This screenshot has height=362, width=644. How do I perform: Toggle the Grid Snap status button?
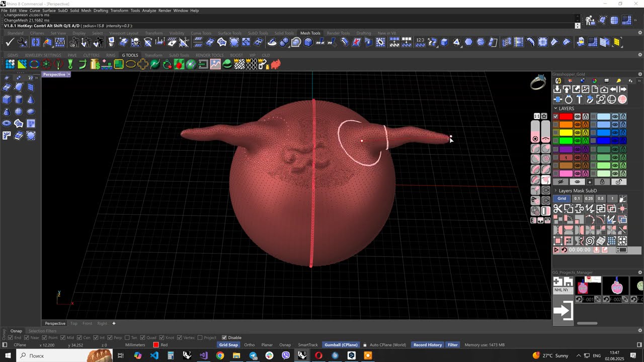[x=228, y=345]
